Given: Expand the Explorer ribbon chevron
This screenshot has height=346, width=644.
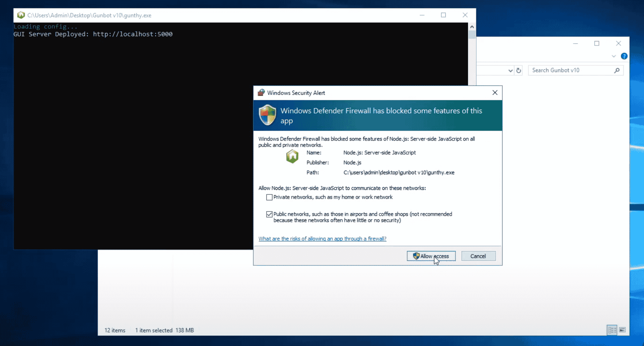Looking at the screenshot, I should [x=614, y=56].
